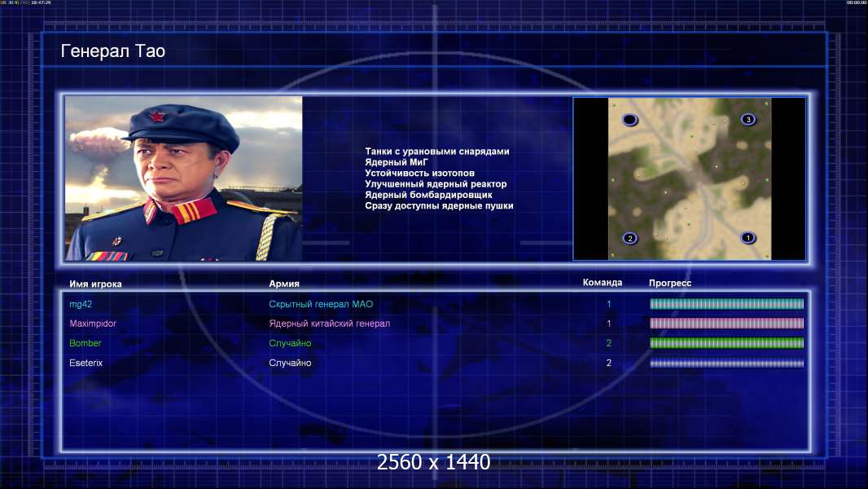Click start position marker 1 on the minimap
The image size is (868, 489).
pyautogui.click(x=747, y=238)
